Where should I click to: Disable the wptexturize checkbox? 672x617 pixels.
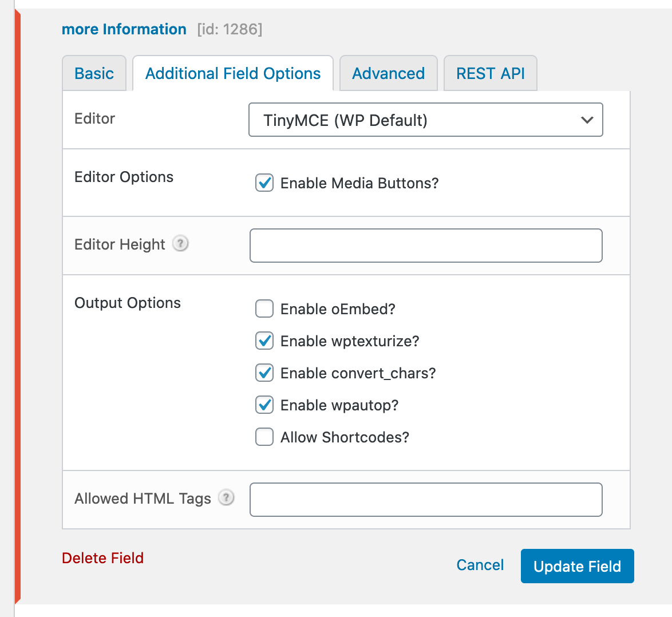point(264,341)
